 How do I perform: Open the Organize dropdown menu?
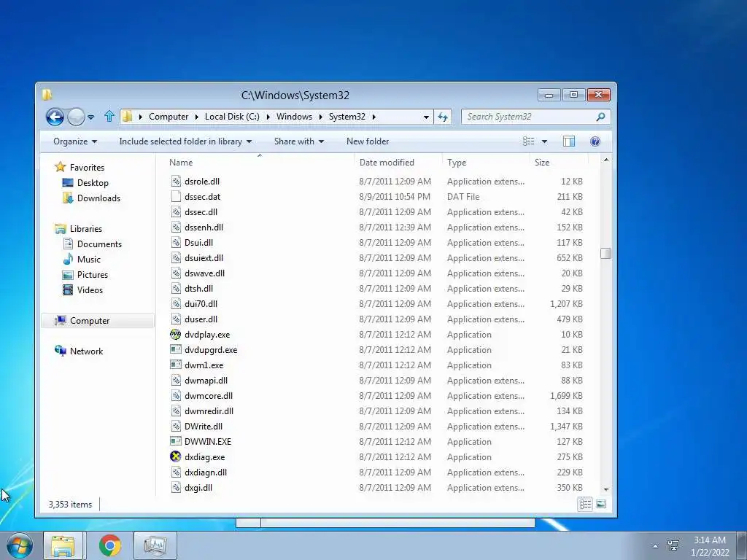pos(75,141)
